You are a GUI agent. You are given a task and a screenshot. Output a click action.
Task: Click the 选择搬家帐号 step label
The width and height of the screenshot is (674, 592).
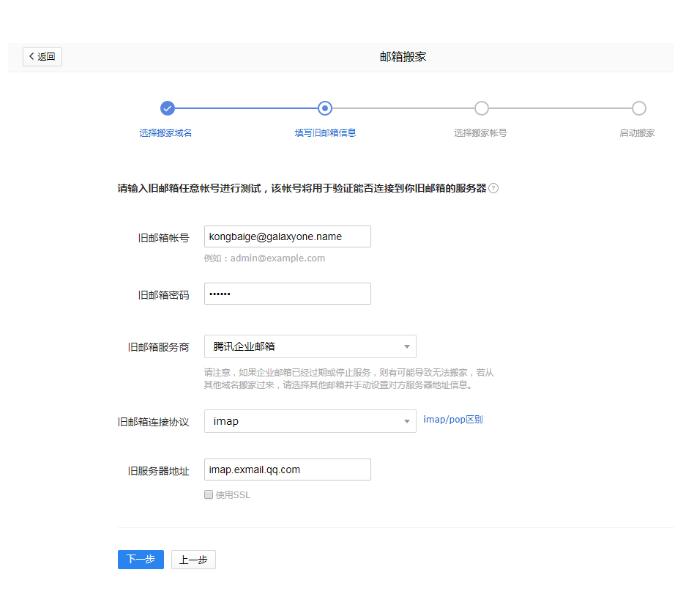tap(480, 133)
